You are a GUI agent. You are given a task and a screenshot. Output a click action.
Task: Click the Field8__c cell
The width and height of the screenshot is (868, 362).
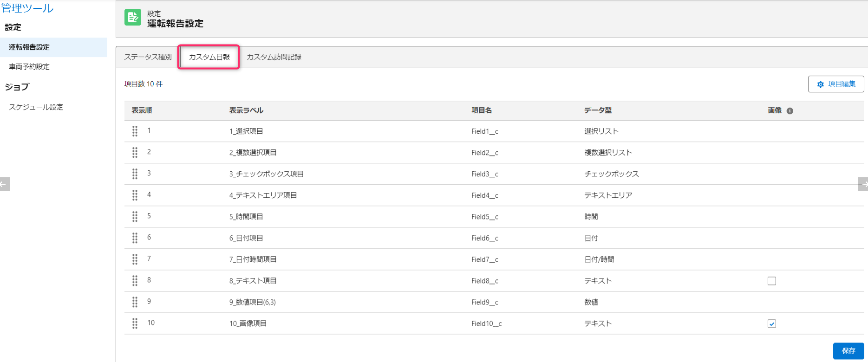tap(485, 281)
